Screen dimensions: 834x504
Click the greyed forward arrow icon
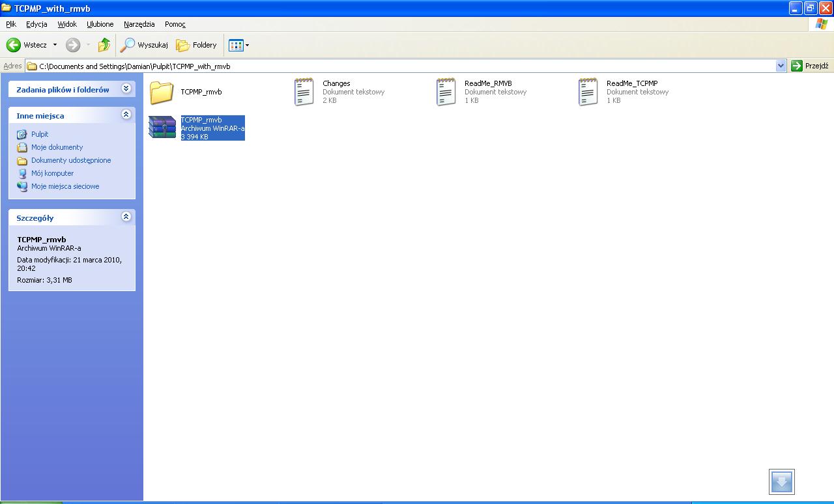coord(73,45)
